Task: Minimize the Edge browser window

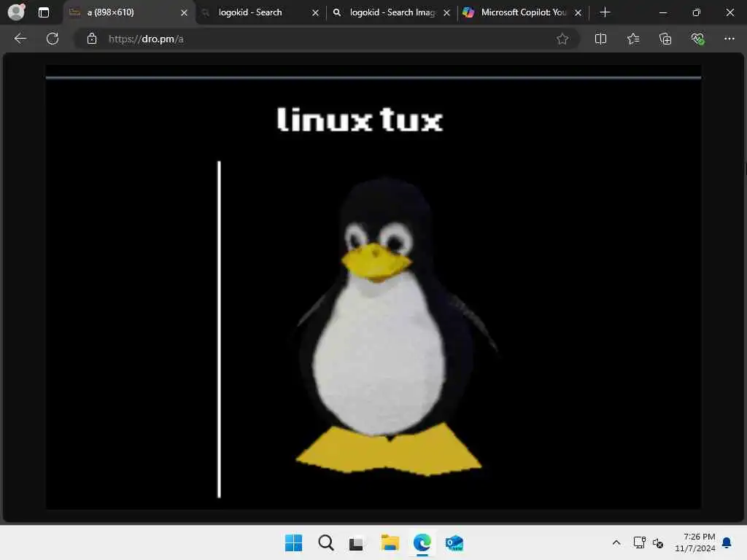Action: pos(662,13)
